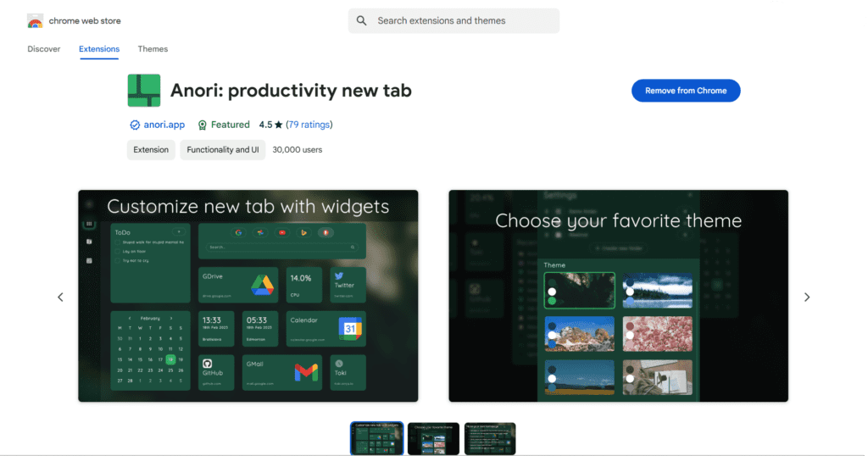Click the Featured badge icon

202,125
